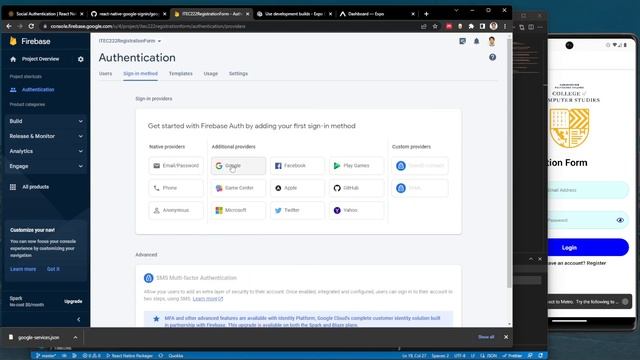Select the Twitter sign-in provider
The width and height of the screenshot is (640, 360).
pyautogui.click(x=297, y=211)
